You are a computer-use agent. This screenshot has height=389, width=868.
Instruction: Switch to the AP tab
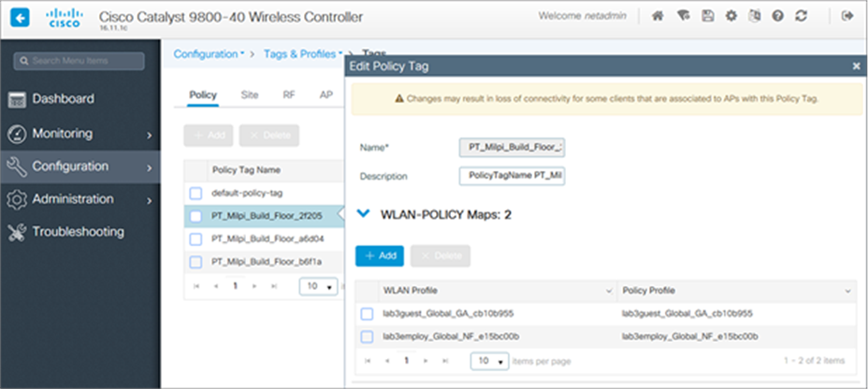click(x=326, y=95)
